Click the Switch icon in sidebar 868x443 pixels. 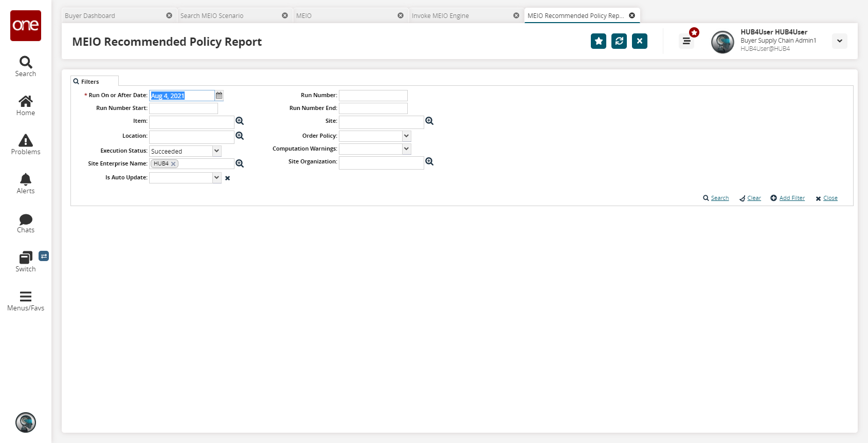(25, 262)
